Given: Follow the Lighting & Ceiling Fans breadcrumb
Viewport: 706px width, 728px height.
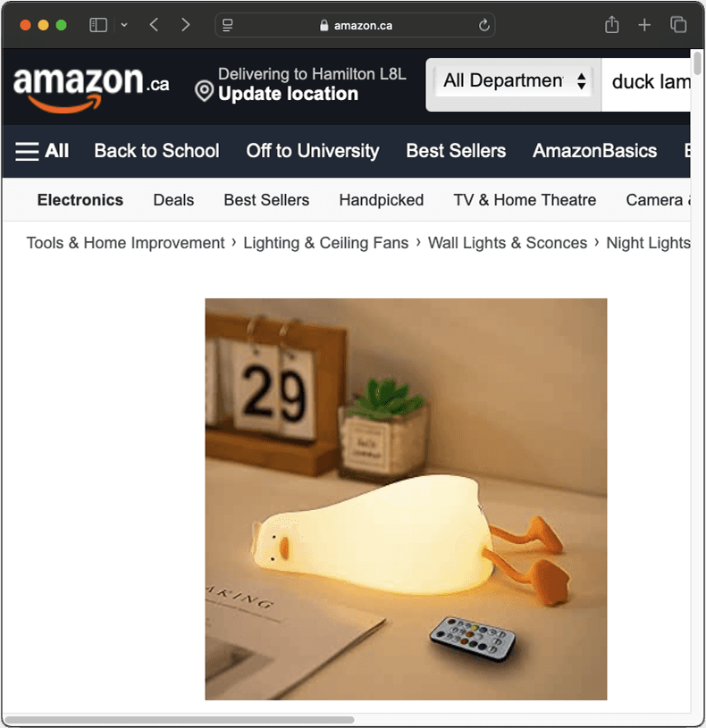Looking at the screenshot, I should coord(326,243).
